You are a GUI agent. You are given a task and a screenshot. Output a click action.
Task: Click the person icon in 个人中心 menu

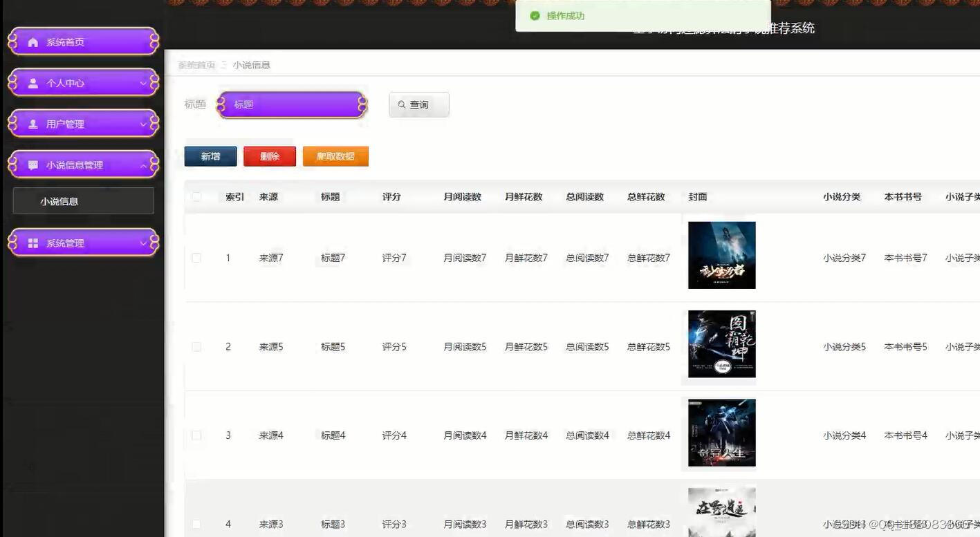coord(33,83)
